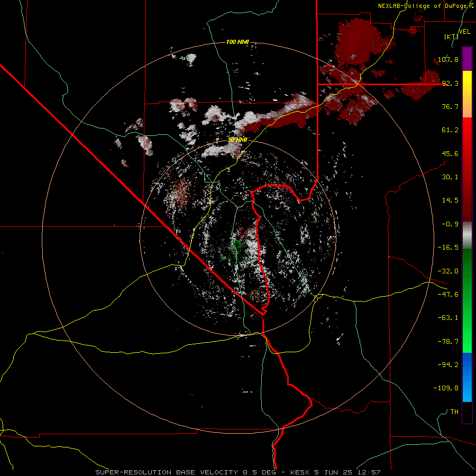Select the -32.0 value on velocity scale
Viewport: 476px width, 476px height.
(448, 271)
